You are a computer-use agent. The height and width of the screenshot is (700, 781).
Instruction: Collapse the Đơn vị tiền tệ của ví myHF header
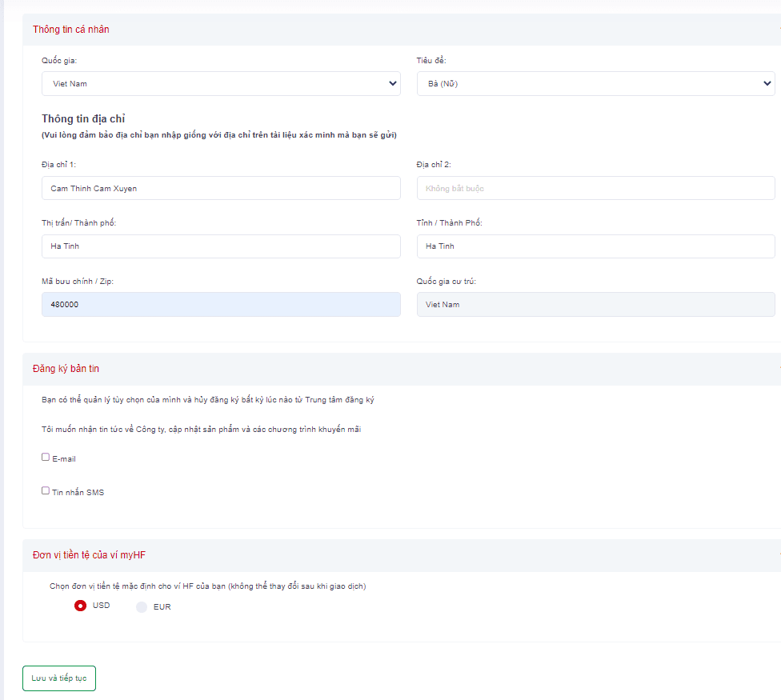coord(402,556)
